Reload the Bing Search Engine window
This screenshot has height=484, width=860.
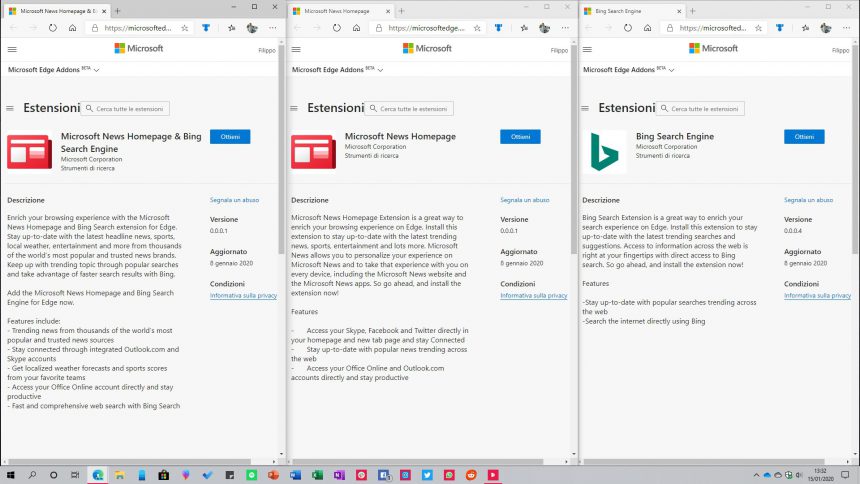627,27
